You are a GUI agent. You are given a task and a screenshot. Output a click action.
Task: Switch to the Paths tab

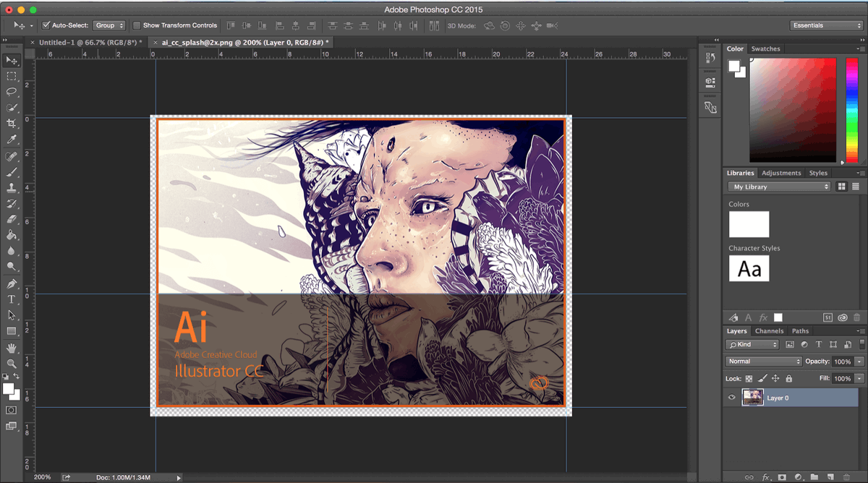pyautogui.click(x=801, y=331)
